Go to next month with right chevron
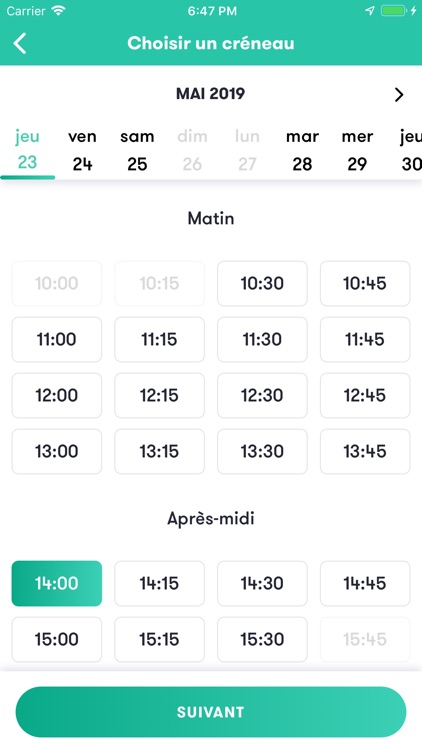Image resolution: width=422 pixels, height=750 pixels. coord(399,95)
